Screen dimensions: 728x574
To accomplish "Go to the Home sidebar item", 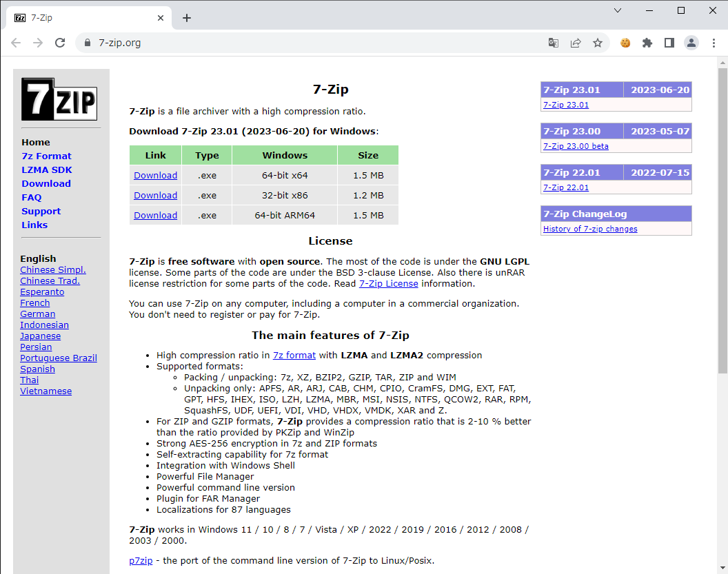I will tap(36, 143).
